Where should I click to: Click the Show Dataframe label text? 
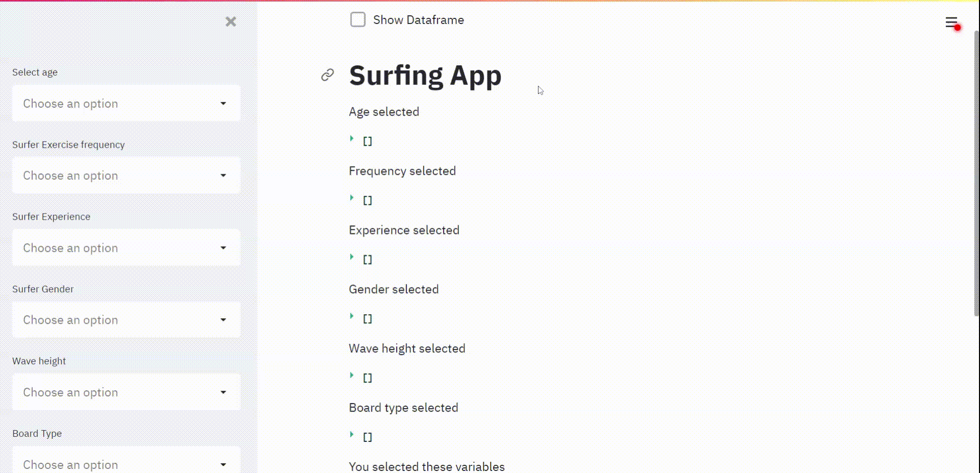(419, 20)
